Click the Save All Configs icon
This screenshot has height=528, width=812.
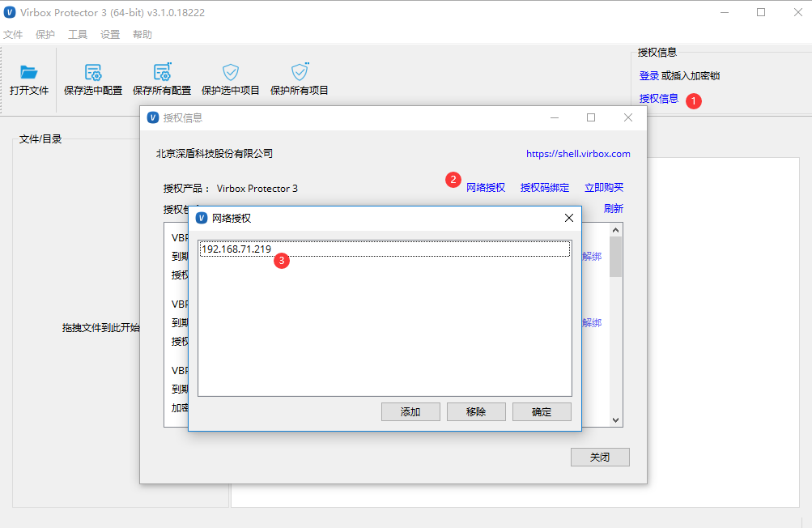162,72
